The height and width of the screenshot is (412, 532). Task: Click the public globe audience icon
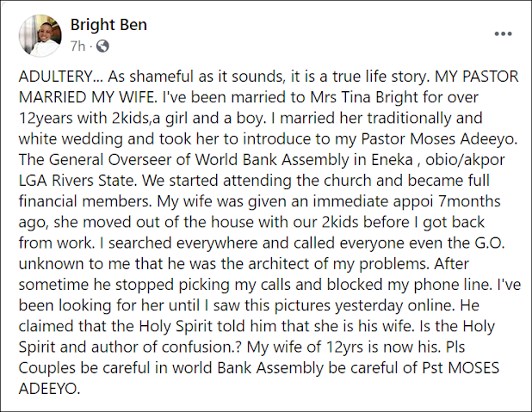point(102,45)
